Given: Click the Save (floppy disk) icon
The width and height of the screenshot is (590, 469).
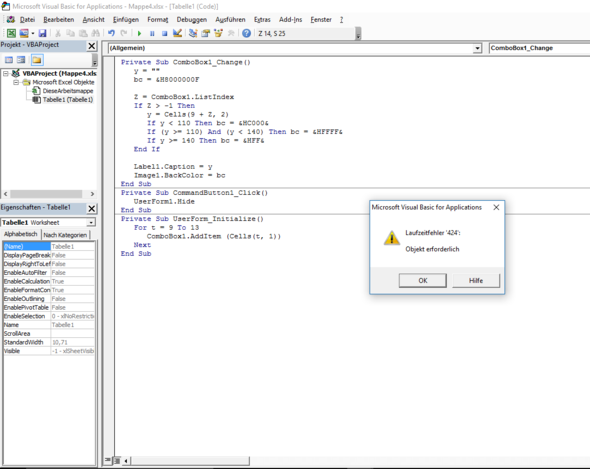Looking at the screenshot, I should click(x=42, y=33).
